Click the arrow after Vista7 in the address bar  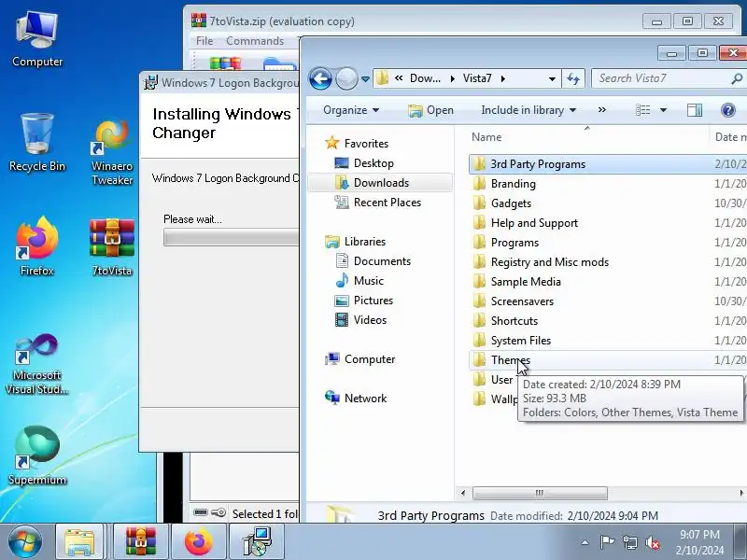(502, 78)
